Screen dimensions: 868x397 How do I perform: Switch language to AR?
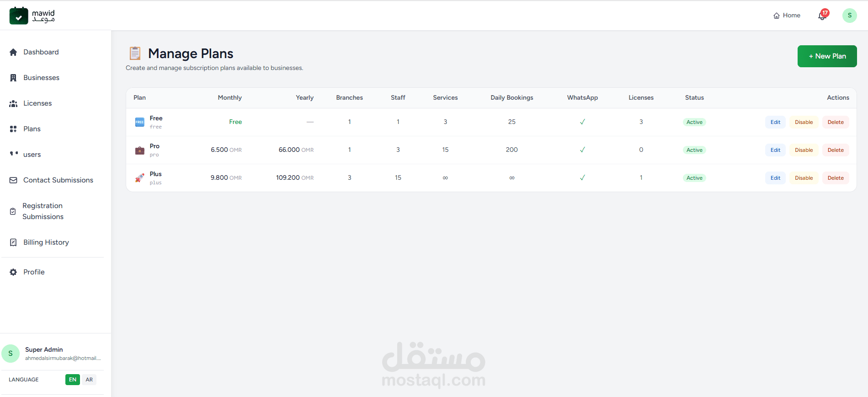[89, 380]
